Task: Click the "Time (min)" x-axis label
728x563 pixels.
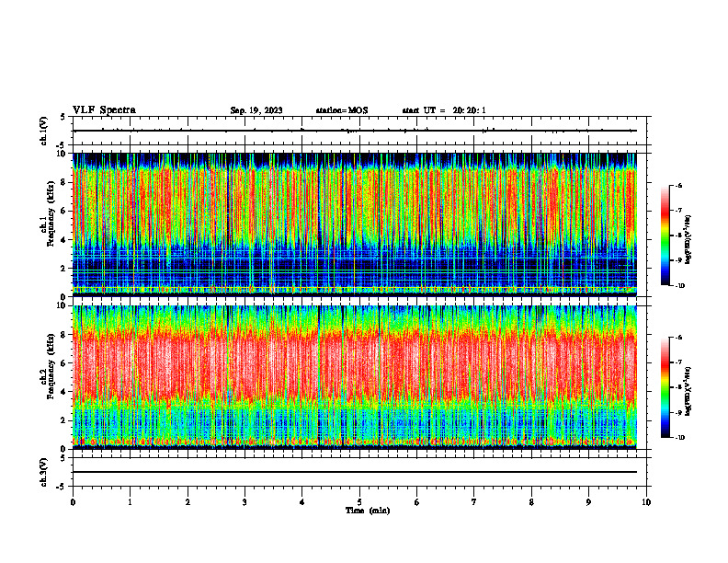Action: (x=368, y=511)
